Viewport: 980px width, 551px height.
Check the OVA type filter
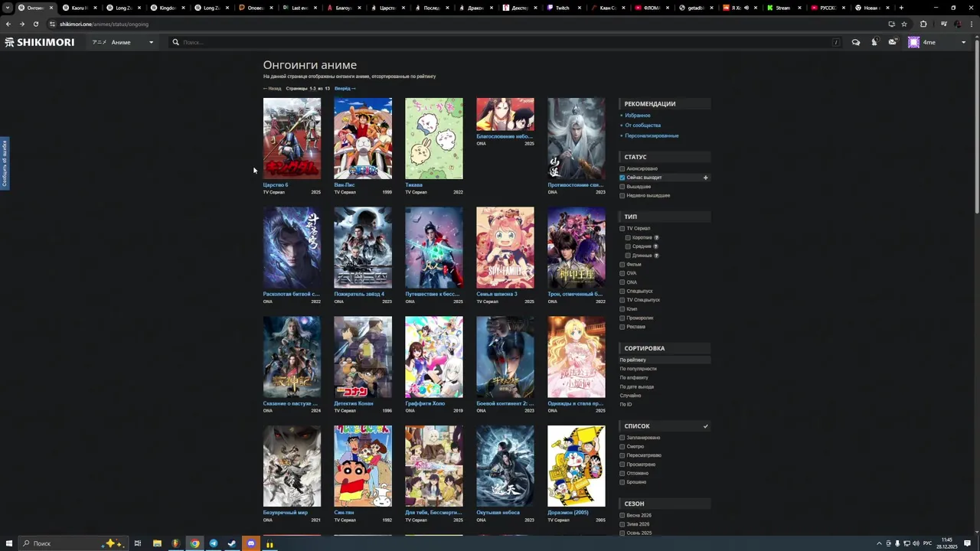(x=622, y=273)
